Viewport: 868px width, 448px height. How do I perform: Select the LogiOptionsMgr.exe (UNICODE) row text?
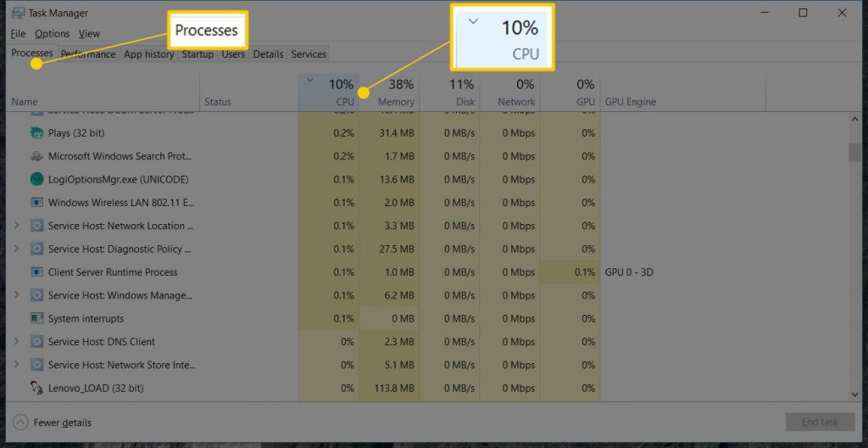click(x=118, y=180)
